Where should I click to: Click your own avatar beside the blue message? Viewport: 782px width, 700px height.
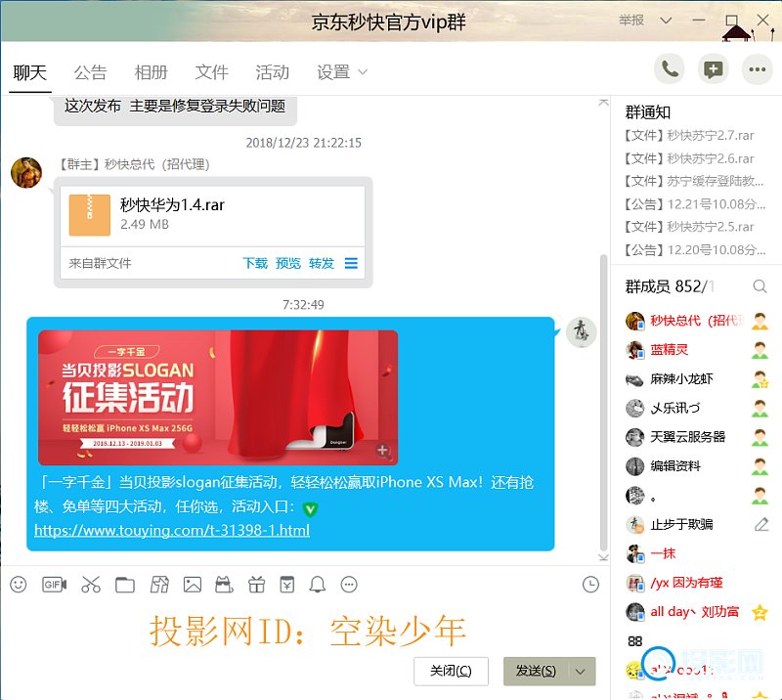pyautogui.click(x=581, y=331)
